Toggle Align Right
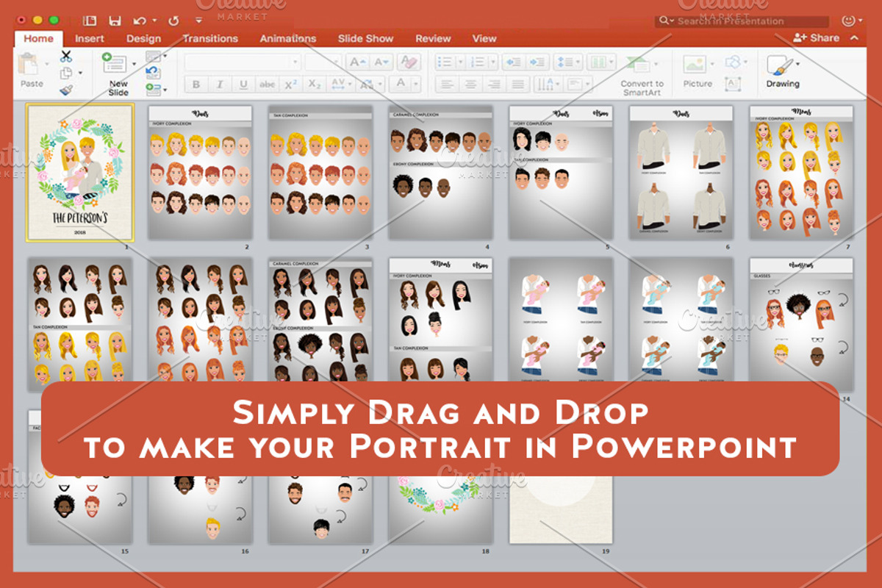This screenshot has height=588, width=882. tap(494, 85)
